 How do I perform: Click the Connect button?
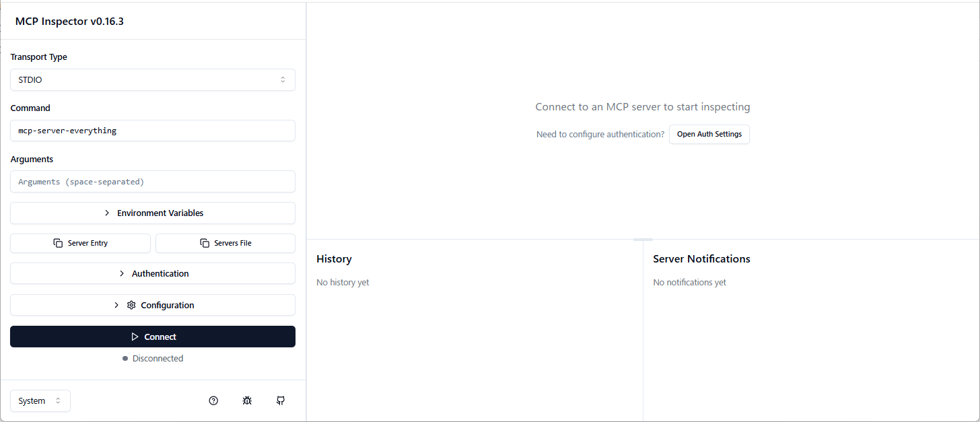[153, 337]
